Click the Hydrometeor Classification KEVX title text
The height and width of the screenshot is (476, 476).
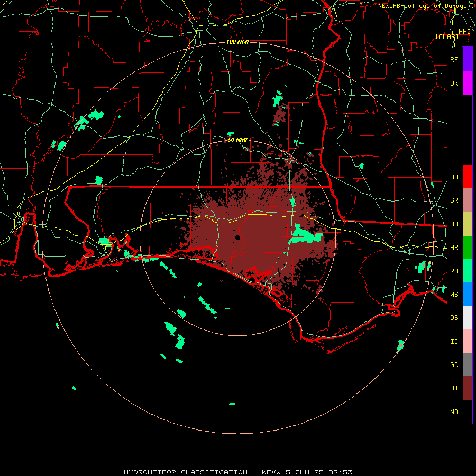point(237,472)
